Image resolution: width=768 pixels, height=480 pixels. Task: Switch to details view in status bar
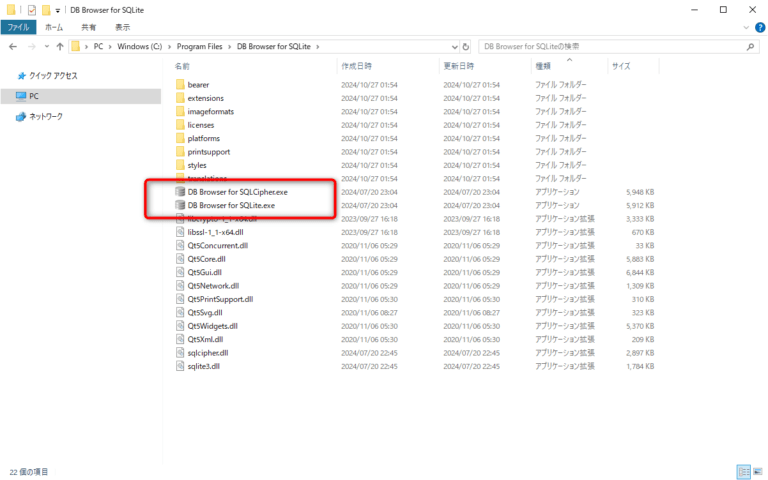tap(743, 471)
